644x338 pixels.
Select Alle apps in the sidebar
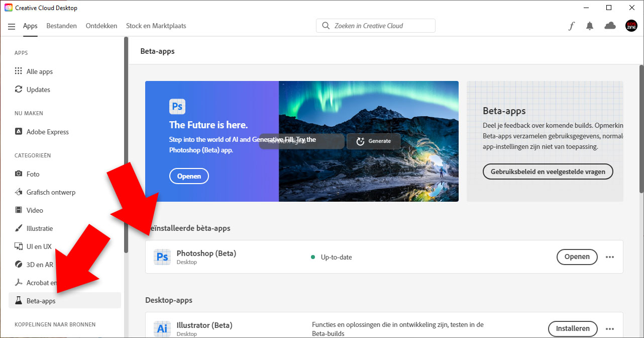[39, 71]
